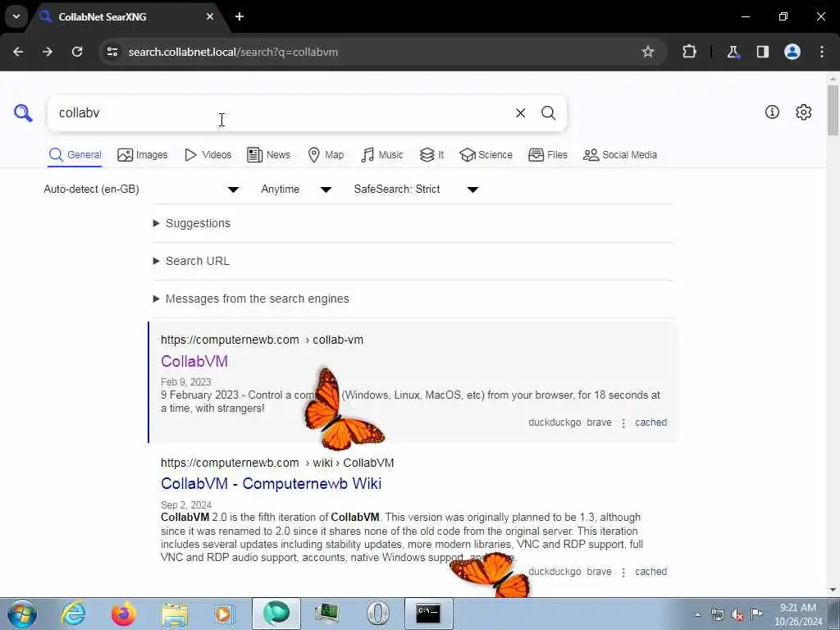Open the tab search dropdown arrow

tap(16, 16)
